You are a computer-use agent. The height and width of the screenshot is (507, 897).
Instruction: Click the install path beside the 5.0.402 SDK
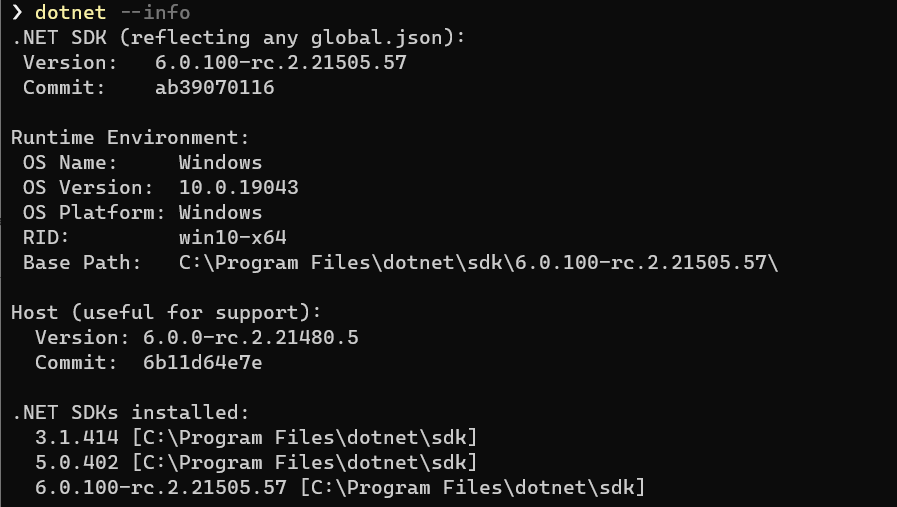(x=304, y=463)
